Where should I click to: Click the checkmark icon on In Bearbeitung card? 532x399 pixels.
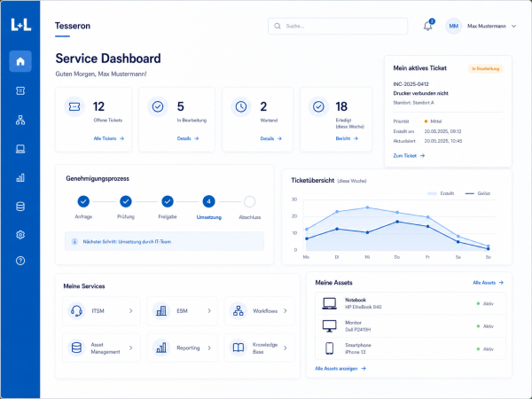pos(158,107)
